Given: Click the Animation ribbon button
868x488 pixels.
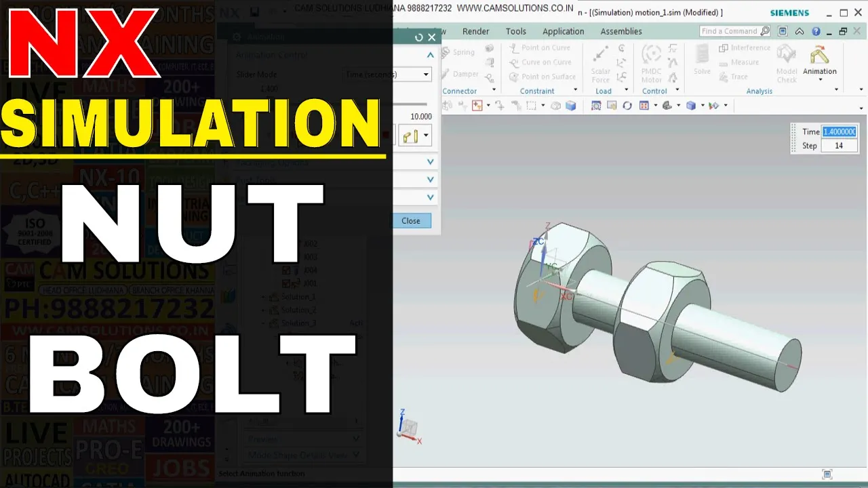Looking at the screenshot, I should (x=820, y=60).
